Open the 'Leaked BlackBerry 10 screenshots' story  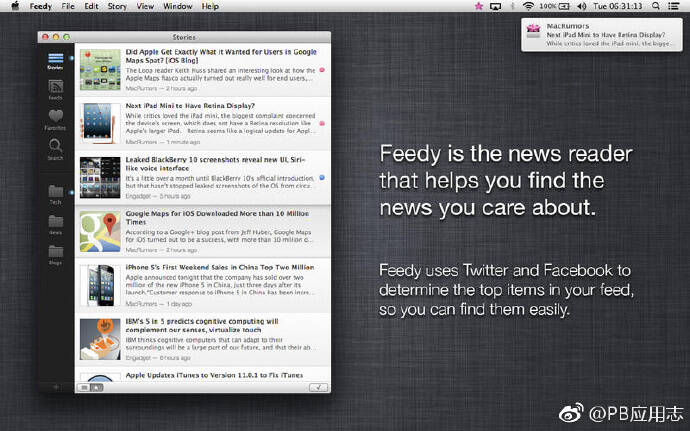click(x=203, y=178)
